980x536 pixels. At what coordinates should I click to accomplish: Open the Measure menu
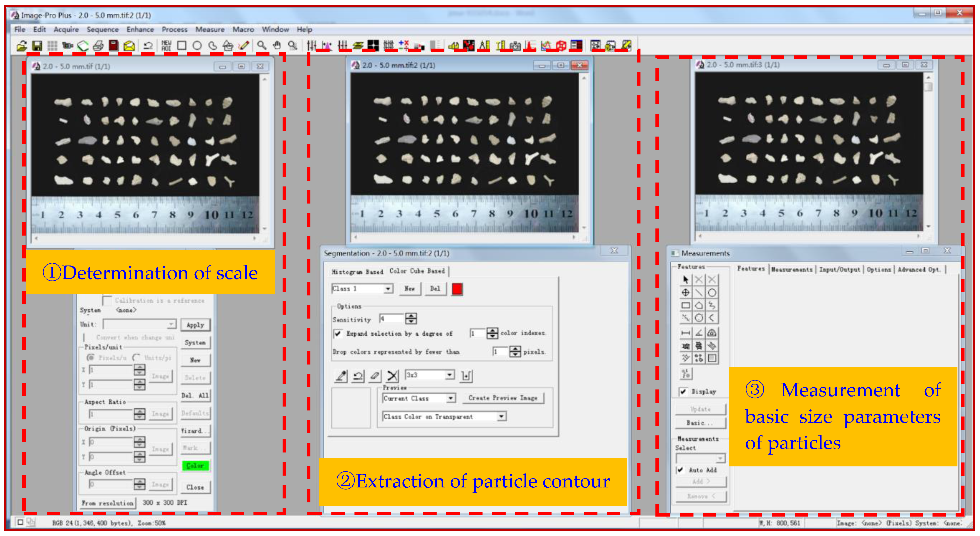(210, 29)
